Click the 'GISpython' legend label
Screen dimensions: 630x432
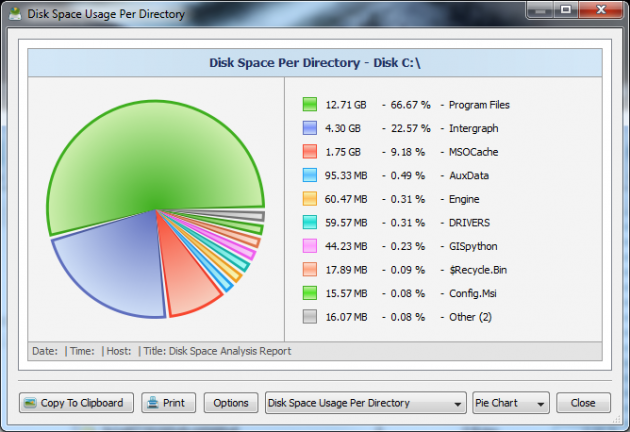[473, 246]
